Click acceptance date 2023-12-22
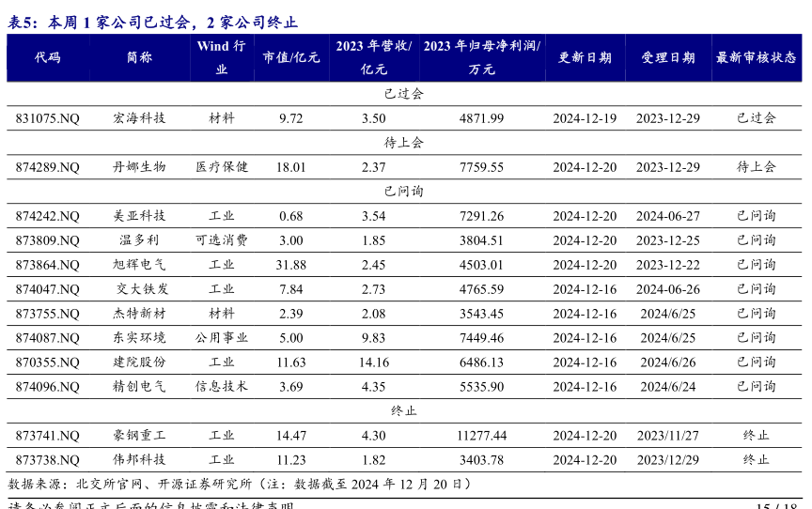 click(668, 265)
